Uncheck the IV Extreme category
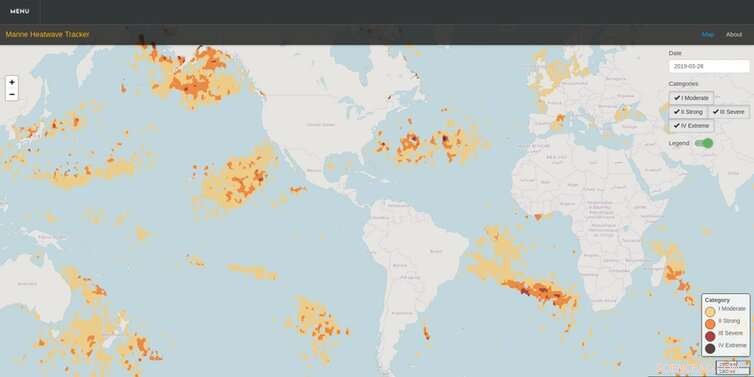The width and height of the screenshot is (754, 377). pos(691,126)
